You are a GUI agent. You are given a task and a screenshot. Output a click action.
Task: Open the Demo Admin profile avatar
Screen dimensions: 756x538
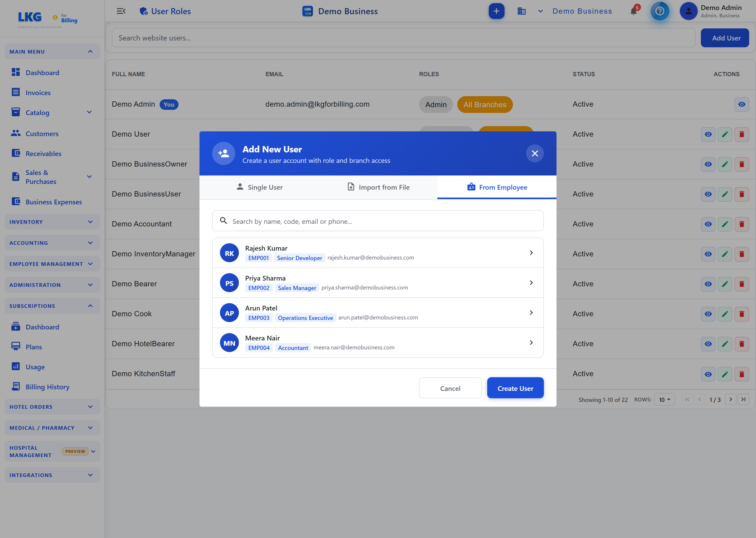(689, 11)
